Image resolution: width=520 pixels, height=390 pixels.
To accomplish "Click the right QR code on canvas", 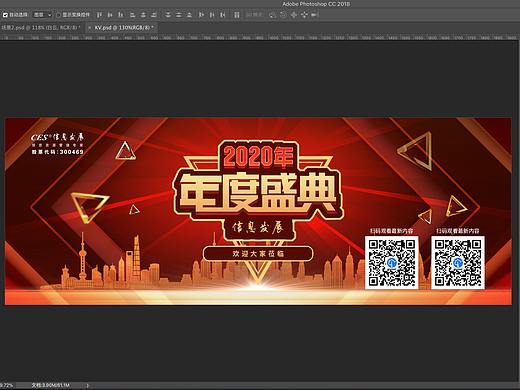I will (x=458, y=263).
